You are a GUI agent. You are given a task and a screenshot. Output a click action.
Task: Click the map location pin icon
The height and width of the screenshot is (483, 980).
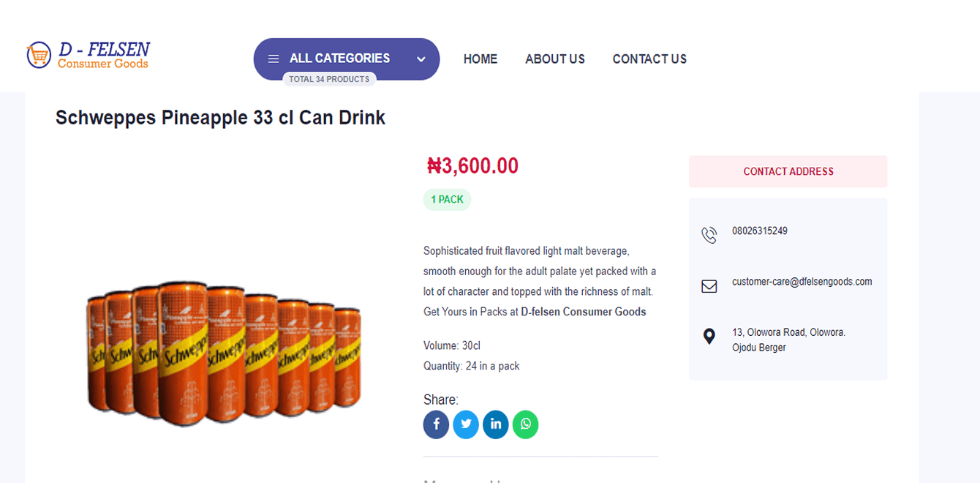(x=709, y=337)
